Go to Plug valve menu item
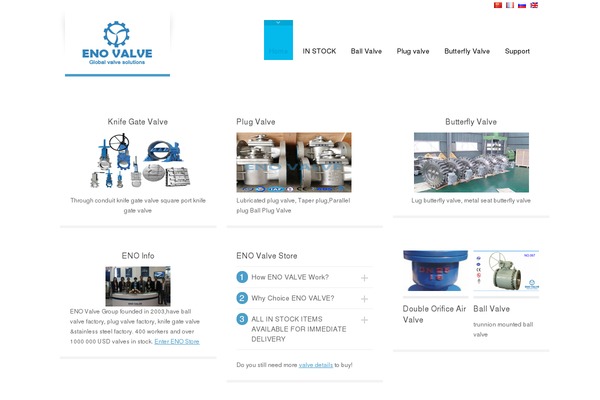The width and height of the screenshot is (600, 400). pyautogui.click(x=413, y=51)
